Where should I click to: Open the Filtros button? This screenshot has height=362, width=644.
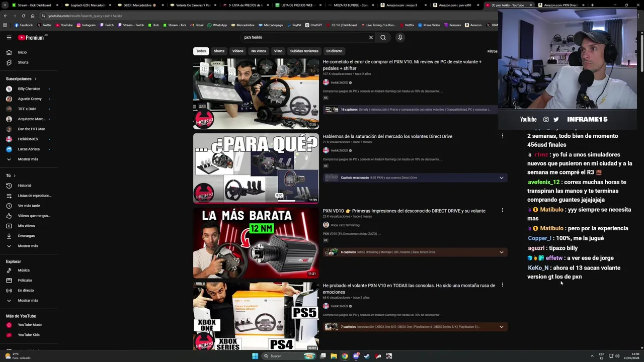[492, 51]
